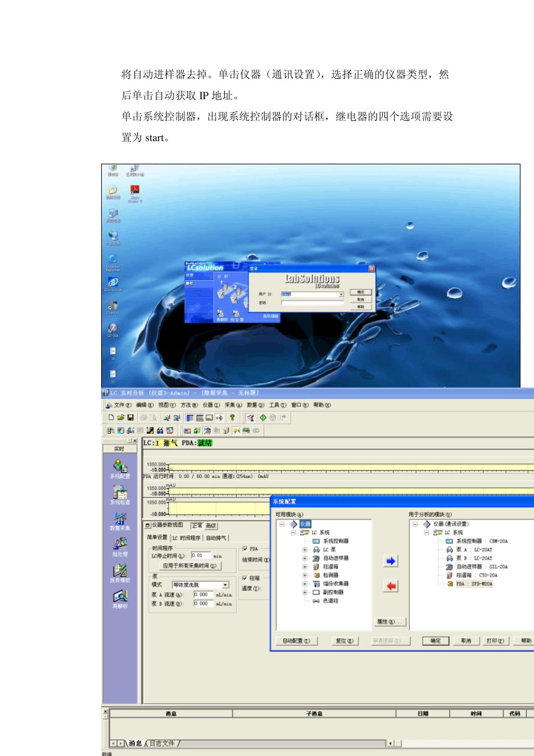Expand the 检测器 tree node

tap(305, 575)
